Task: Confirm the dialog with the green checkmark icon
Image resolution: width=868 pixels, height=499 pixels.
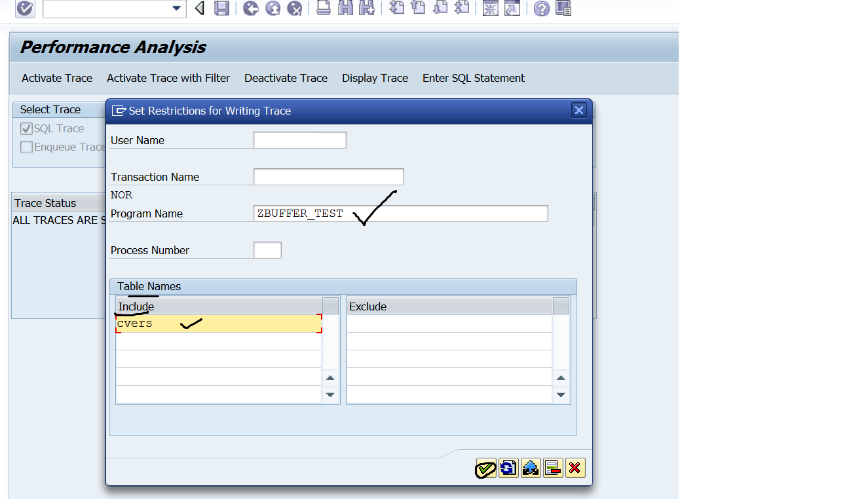Action: (x=485, y=468)
